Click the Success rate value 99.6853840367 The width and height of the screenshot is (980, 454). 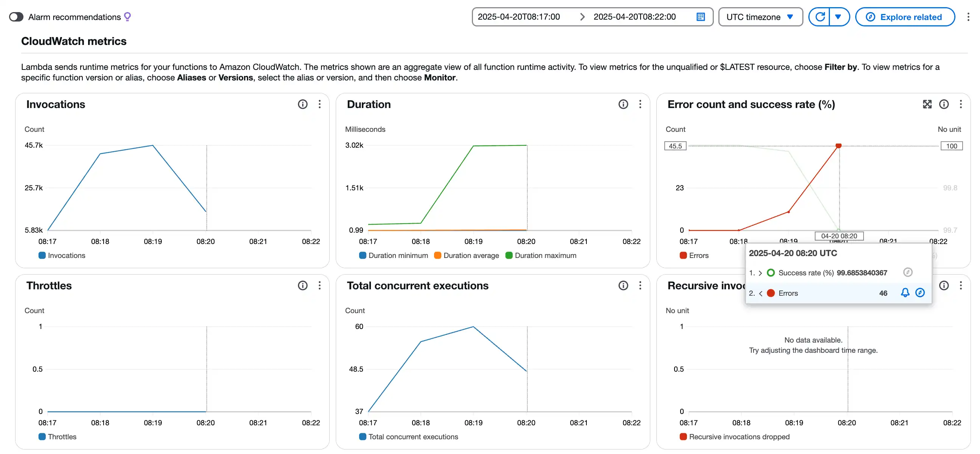point(862,273)
